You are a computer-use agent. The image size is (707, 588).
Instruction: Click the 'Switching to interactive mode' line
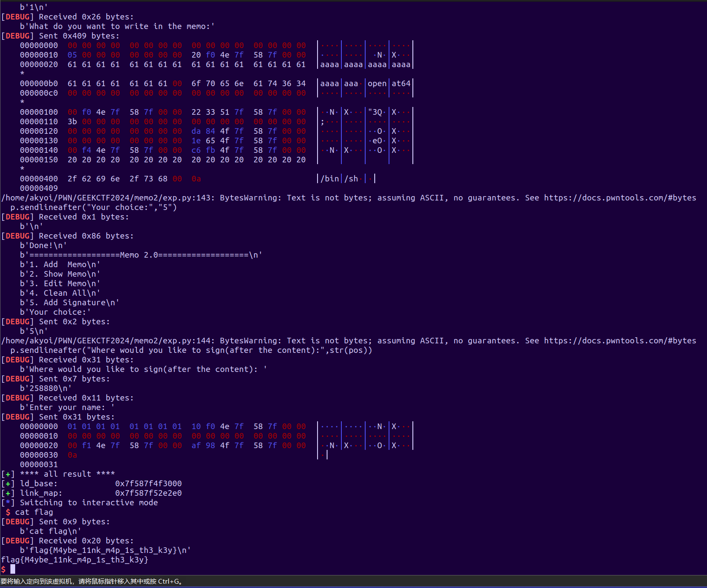[79, 502]
